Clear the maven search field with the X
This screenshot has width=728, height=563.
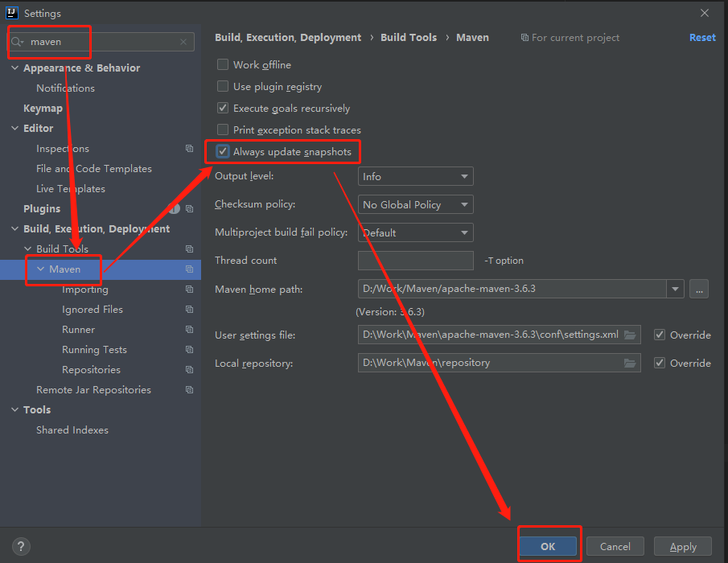[183, 41]
